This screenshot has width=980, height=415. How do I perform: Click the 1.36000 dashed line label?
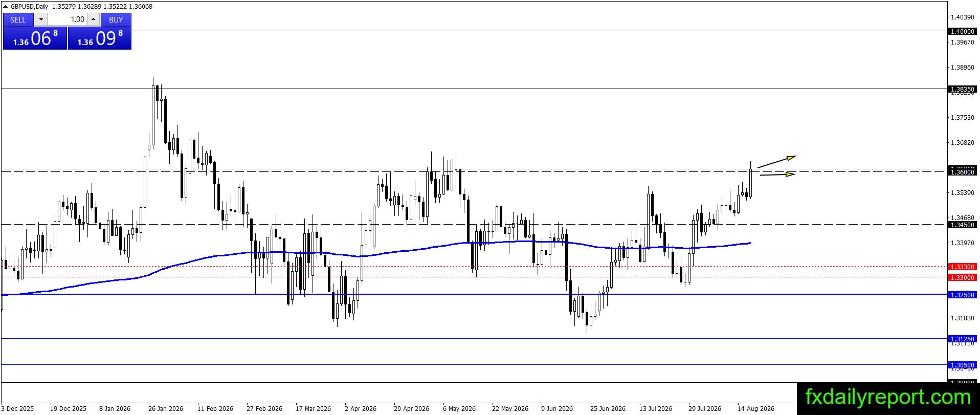click(962, 172)
